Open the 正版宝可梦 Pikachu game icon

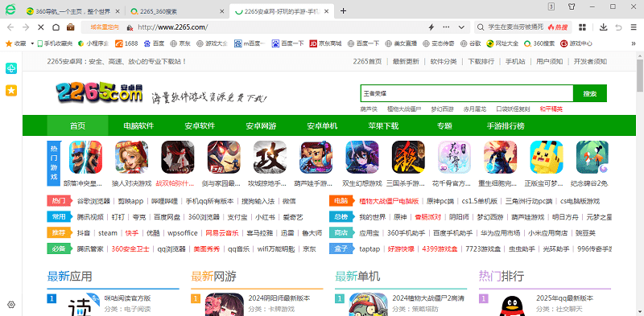(547, 157)
